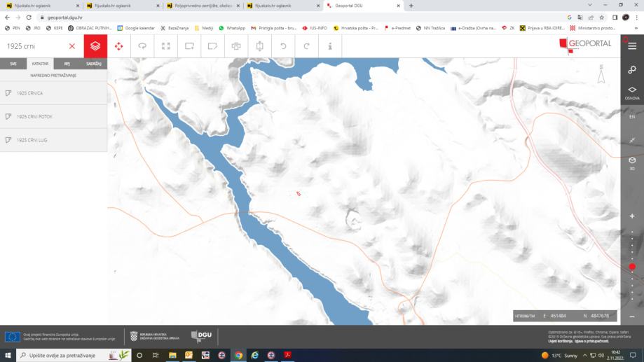Open the hamburger main menu
644x362 pixels.
tap(632, 46)
